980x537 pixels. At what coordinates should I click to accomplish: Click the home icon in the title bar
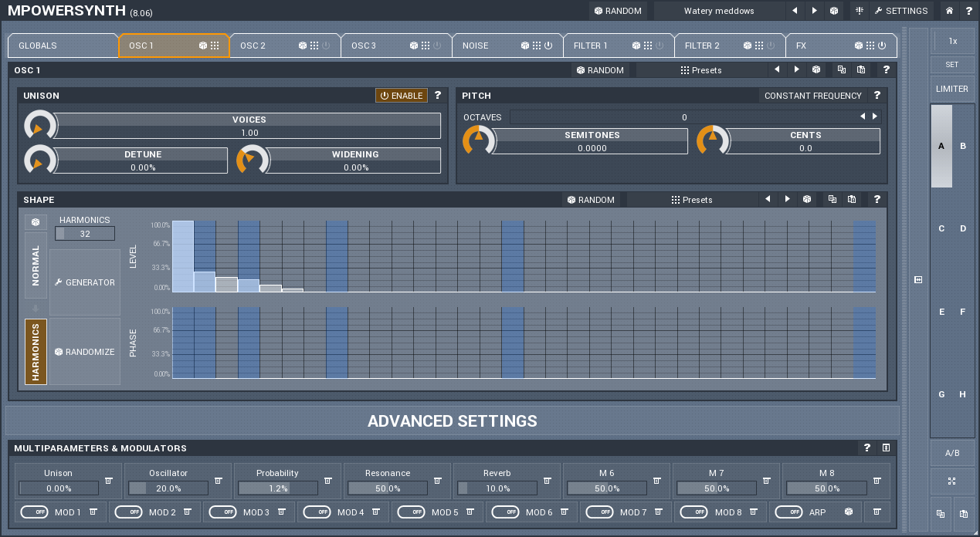(x=948, y=11)
